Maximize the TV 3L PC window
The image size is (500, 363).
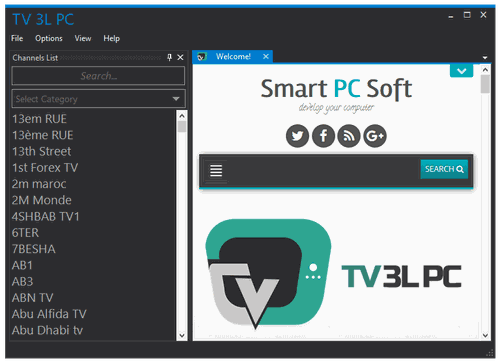[467, 15]
